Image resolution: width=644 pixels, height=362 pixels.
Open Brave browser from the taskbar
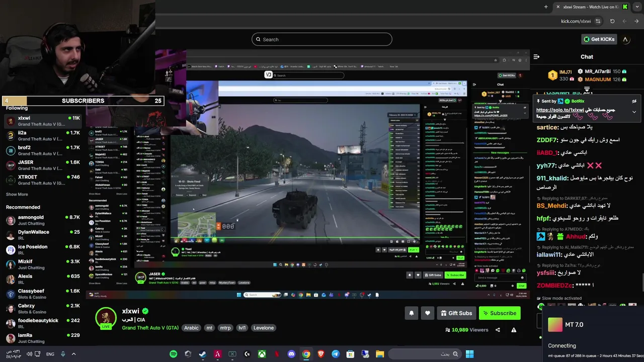(x=321, y=354)
